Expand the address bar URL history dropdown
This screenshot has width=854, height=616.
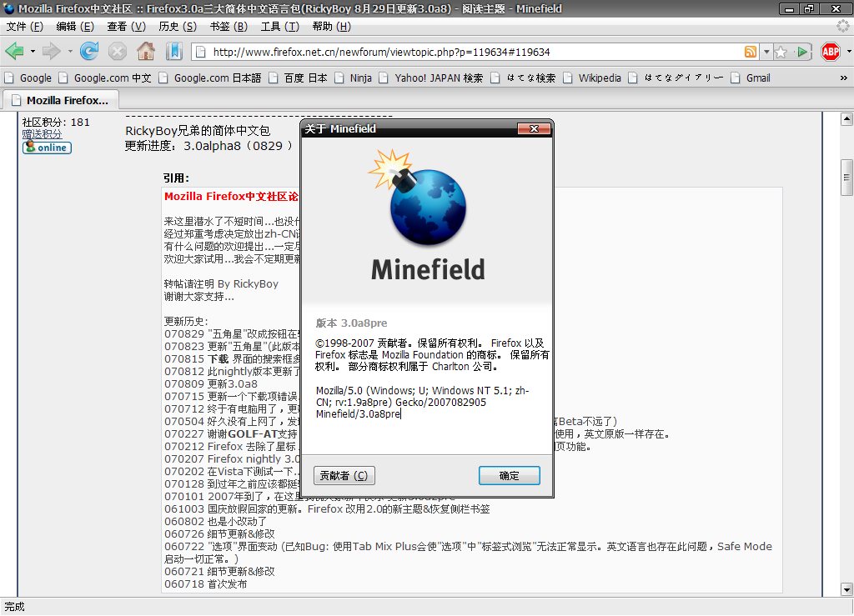[766, 52]
